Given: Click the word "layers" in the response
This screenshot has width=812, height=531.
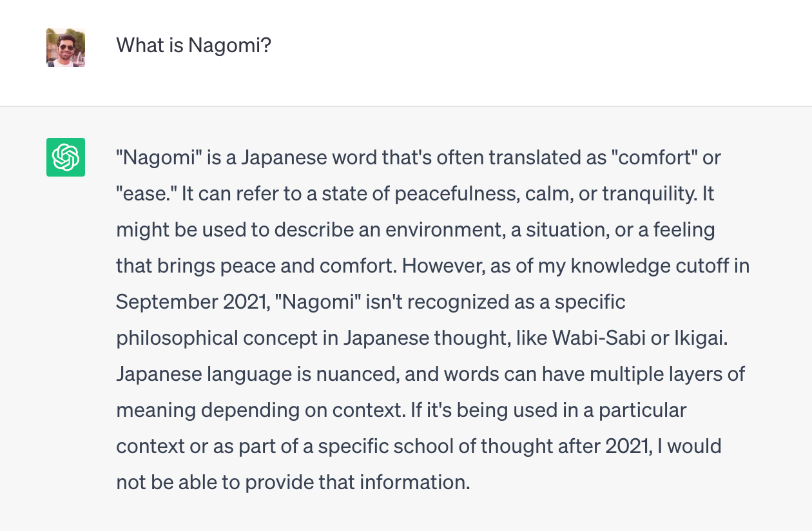Looking at the screenshot, I should [x=687, y=374].
